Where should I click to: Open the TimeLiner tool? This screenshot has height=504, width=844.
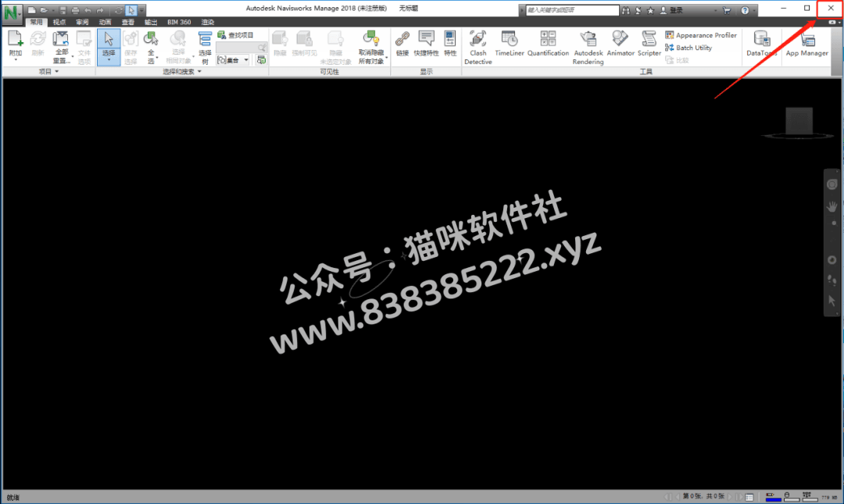point(510,44)
